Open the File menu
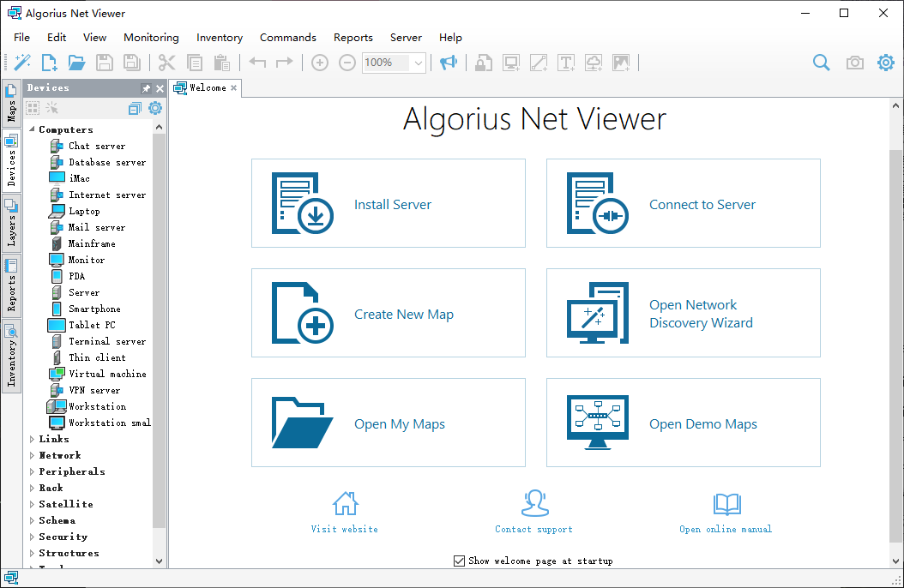The width and height of the screenshot is (904, 588). pos(22,38)
